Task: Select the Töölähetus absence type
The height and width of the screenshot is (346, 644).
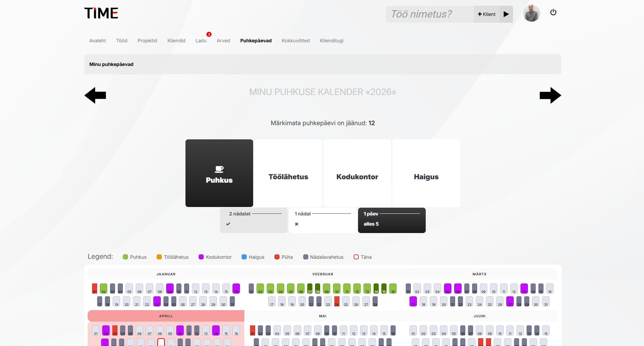Action: pos(288,173)
